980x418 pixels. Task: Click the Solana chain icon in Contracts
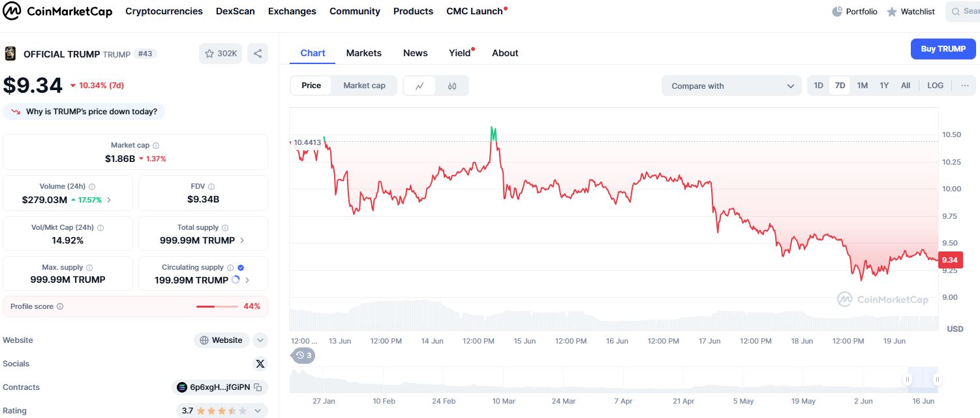[182, 387]
